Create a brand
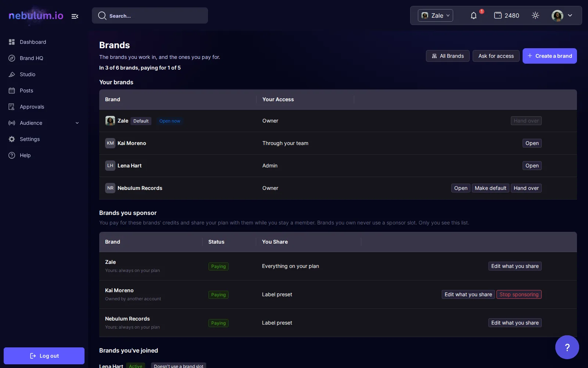The height and width of the screenshot is (368, 588). coord(550,56)
